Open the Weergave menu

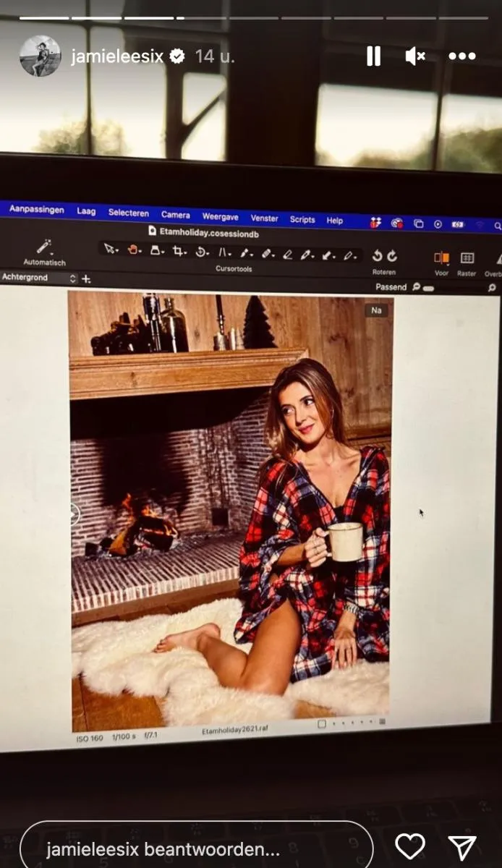[x=221, y=216]
